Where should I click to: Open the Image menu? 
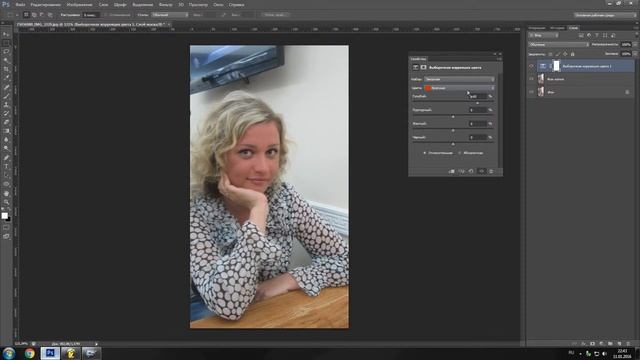coord(80,4)
